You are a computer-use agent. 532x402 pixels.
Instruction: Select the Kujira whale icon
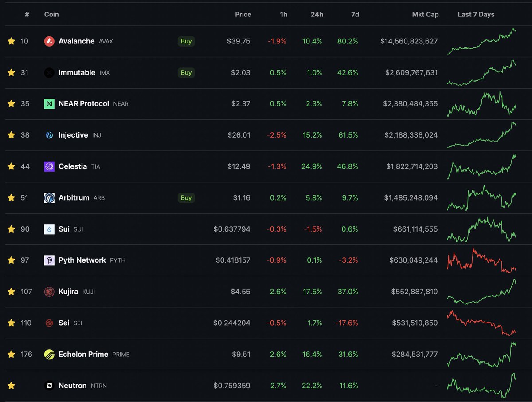48,292
